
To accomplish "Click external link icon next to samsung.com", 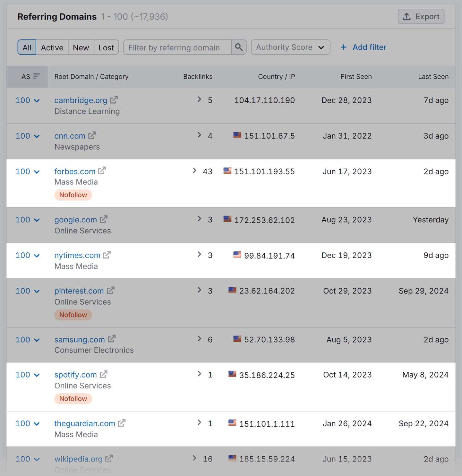I will pyautogui.click(x=112, y=339).
